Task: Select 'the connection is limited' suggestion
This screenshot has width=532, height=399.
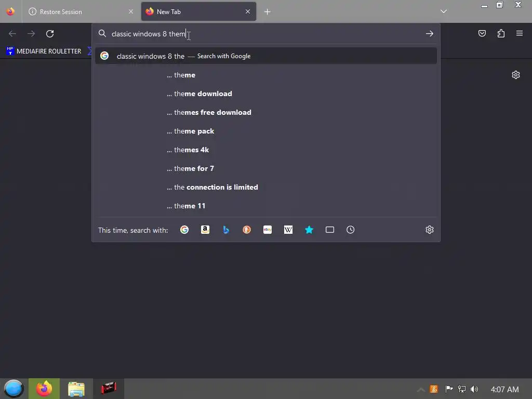Action: (266, 187)
